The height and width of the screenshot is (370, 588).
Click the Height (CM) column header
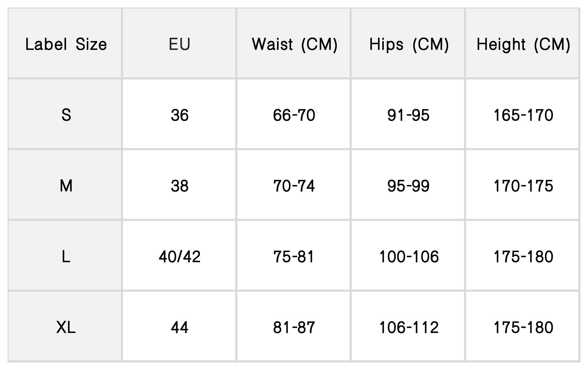tap(523, 44)
